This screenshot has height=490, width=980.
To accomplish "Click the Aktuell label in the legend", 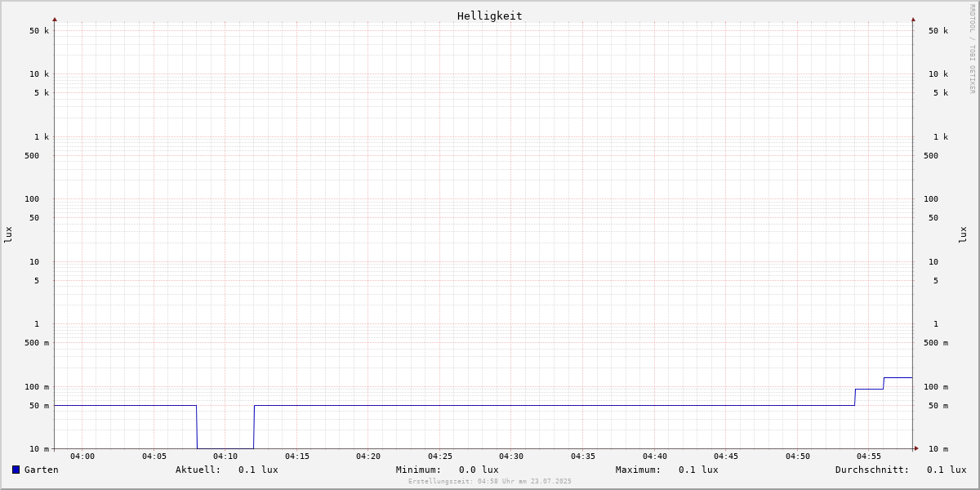I will pos(198,470).
